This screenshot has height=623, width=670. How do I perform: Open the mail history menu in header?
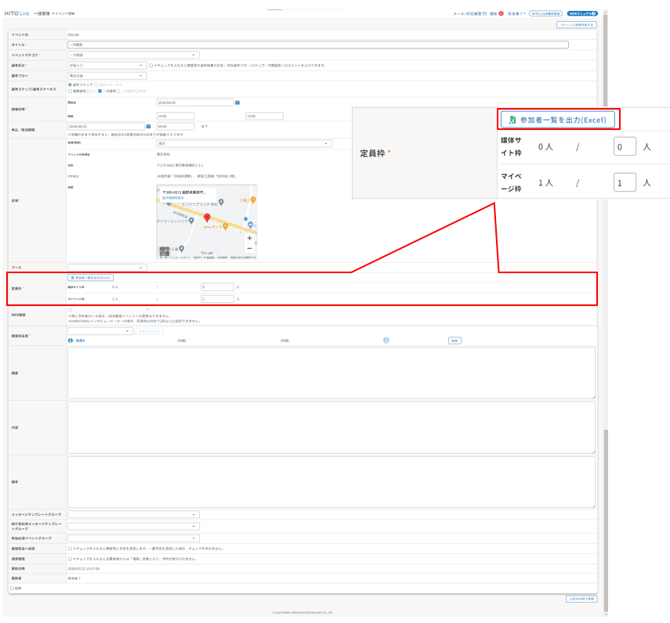[469, 14]
